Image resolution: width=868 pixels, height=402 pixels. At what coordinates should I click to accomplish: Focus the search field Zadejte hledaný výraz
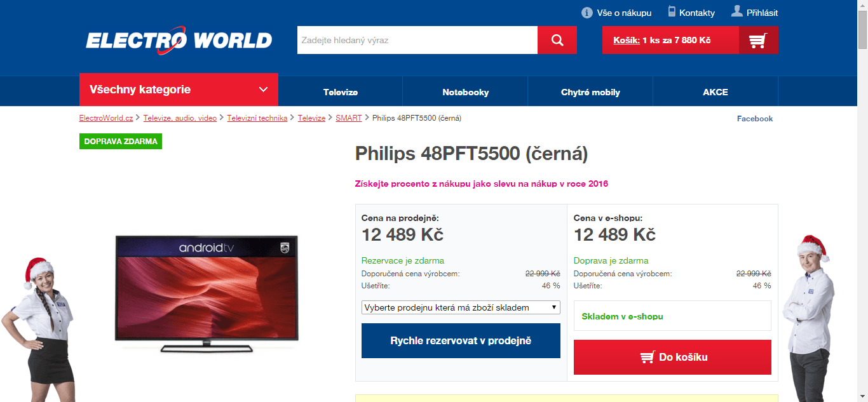417,40
